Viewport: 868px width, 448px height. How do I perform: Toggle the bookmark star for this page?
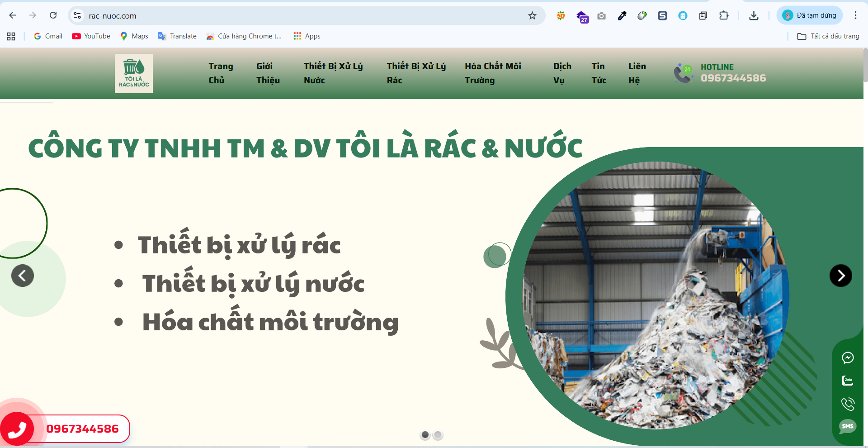pyautogui.click(x=532, y=15)
